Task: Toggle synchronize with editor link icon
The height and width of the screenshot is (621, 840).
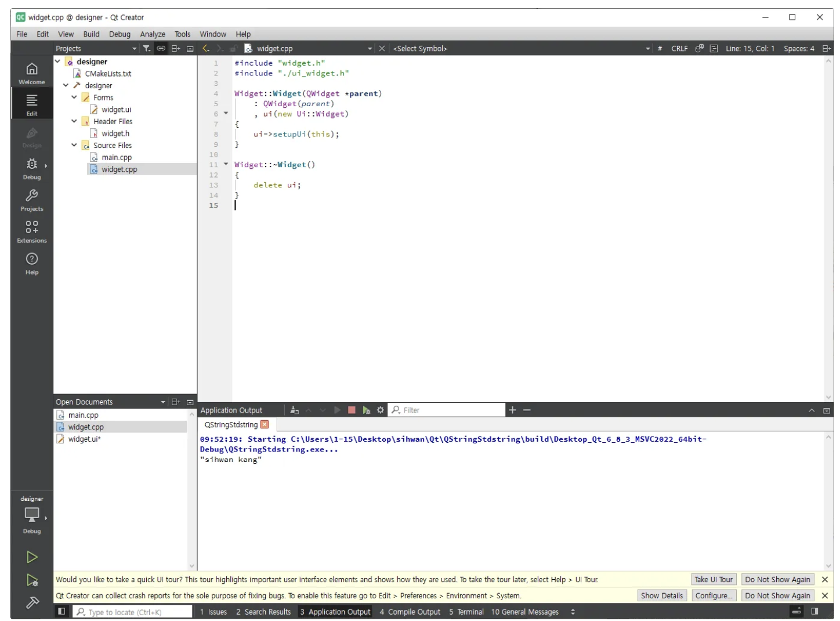Action: [161, 49]
